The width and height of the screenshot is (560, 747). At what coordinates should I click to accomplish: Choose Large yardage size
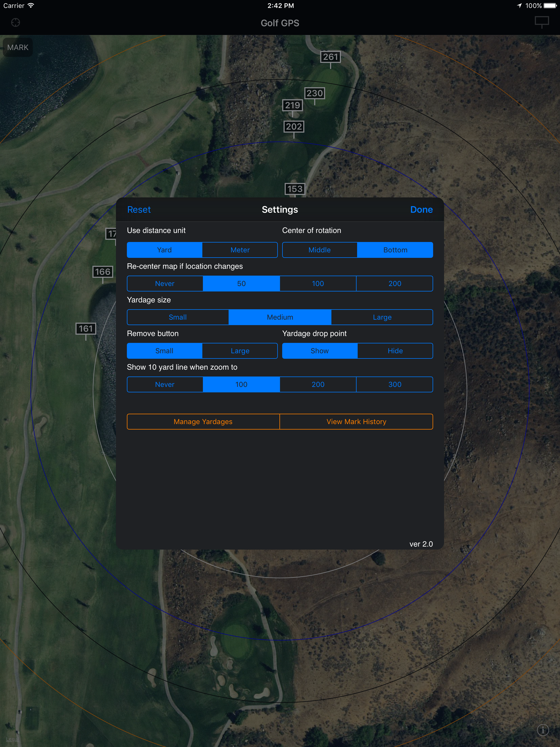tap(382, 317)
